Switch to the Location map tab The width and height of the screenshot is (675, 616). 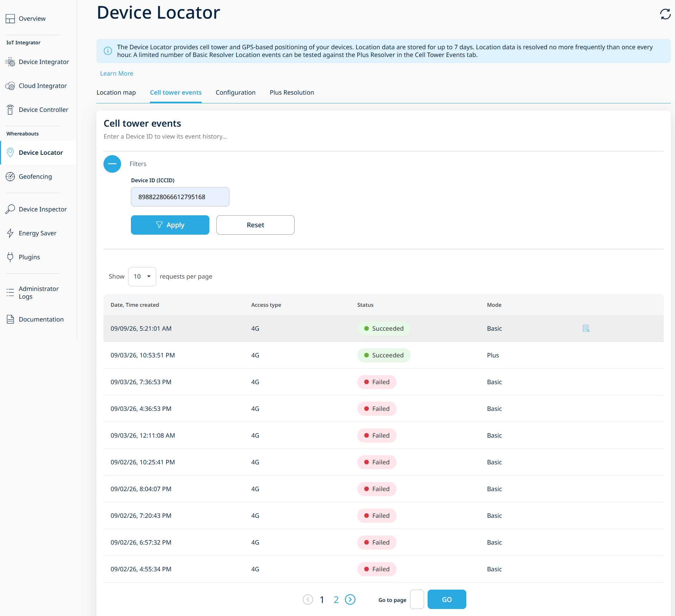116,93
